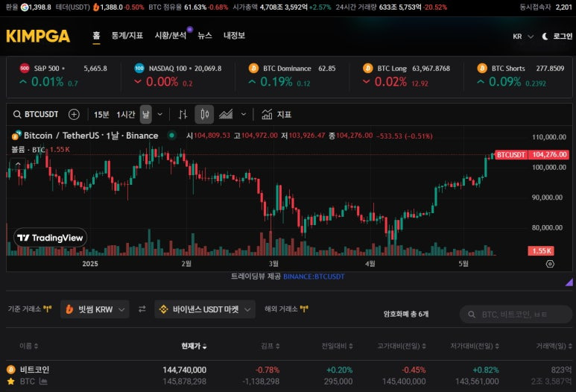
Task: Open the TradingView logo link
Action: click(x=51, y=238)
